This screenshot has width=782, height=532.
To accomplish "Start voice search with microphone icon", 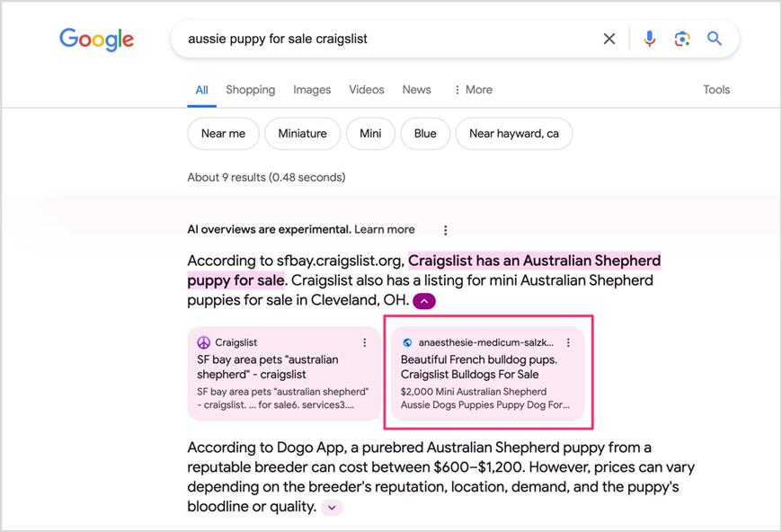I will click(x=649, y=39).
